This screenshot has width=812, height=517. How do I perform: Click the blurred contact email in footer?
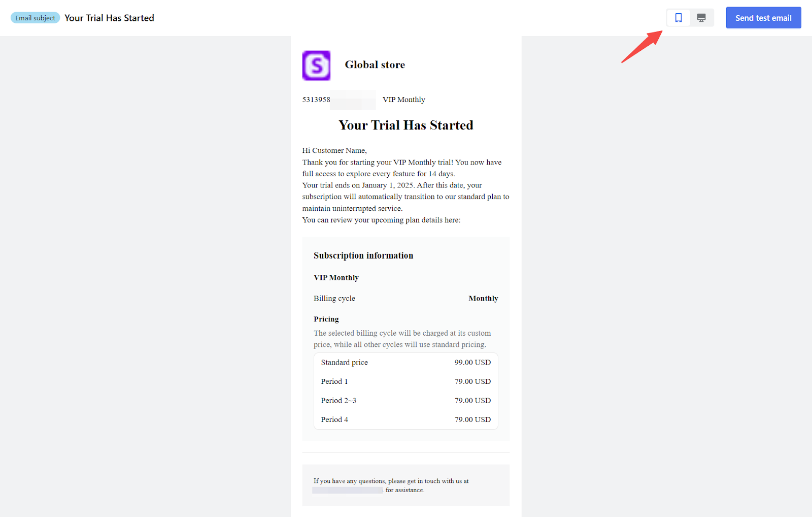(x=348, y=490)
